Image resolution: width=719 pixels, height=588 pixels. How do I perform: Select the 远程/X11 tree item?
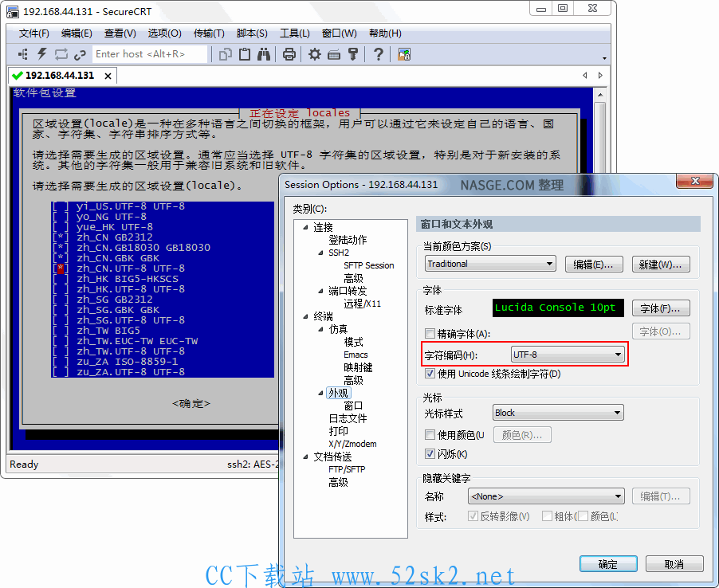pos(362,304)
